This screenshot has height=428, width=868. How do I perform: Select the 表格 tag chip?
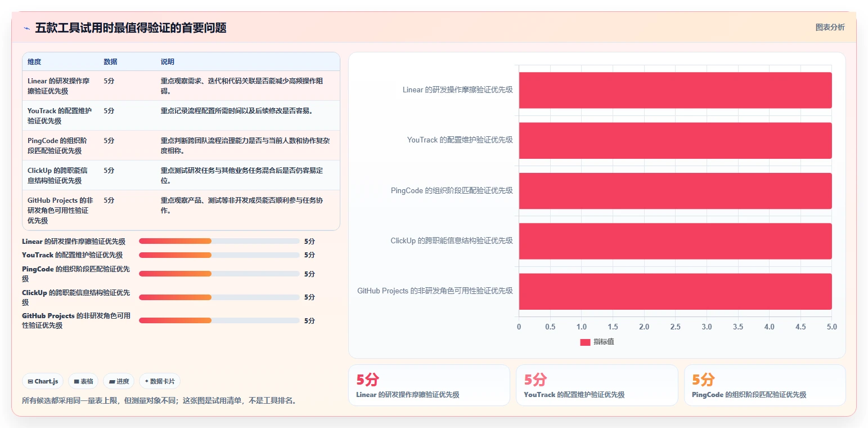[83, 381]
